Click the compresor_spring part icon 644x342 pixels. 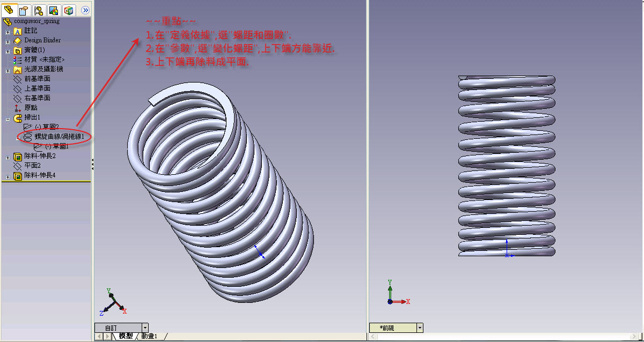tap(8, 21)
